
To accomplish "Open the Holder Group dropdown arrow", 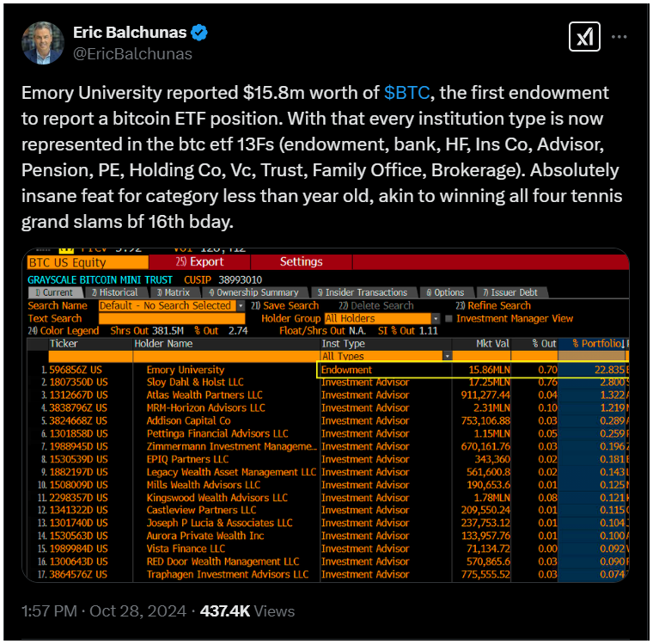I will (x=436, y=318).
